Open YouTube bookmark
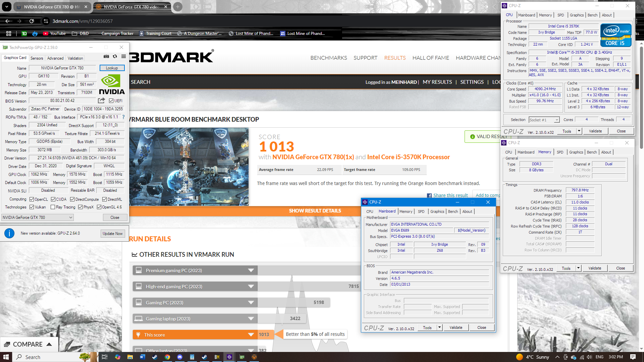Screen dimensions: 644x362 tap(54, 34)
